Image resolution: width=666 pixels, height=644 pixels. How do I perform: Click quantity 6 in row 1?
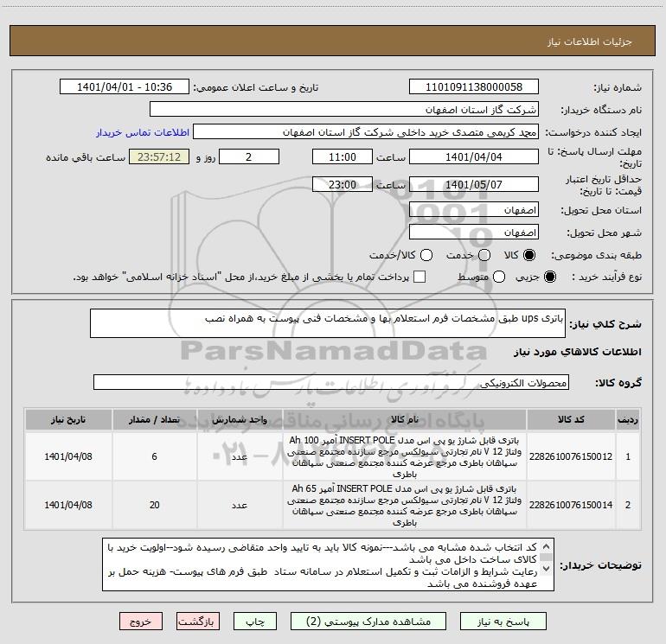[x=154, y=456]
